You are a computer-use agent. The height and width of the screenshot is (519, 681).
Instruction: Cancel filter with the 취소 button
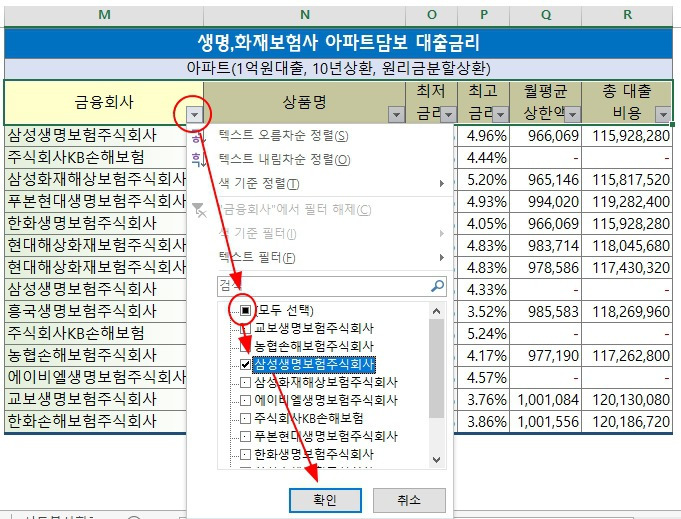point(409,500)
